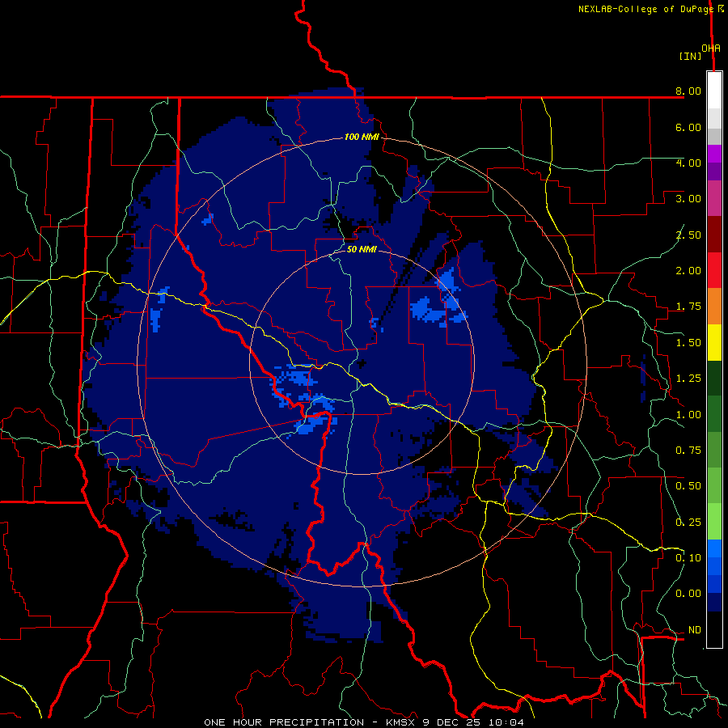Click the 2.50 legend value
The image size is (728, 728).
(688, 235)
